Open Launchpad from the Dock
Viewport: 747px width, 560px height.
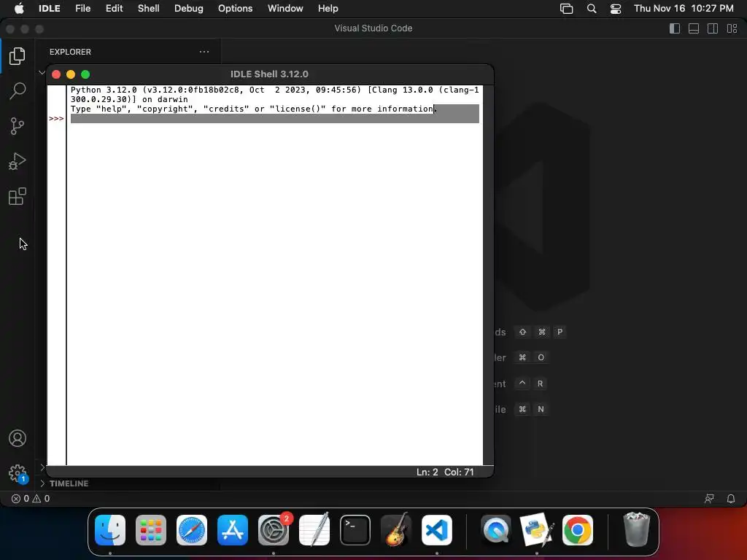click(151, 530)
